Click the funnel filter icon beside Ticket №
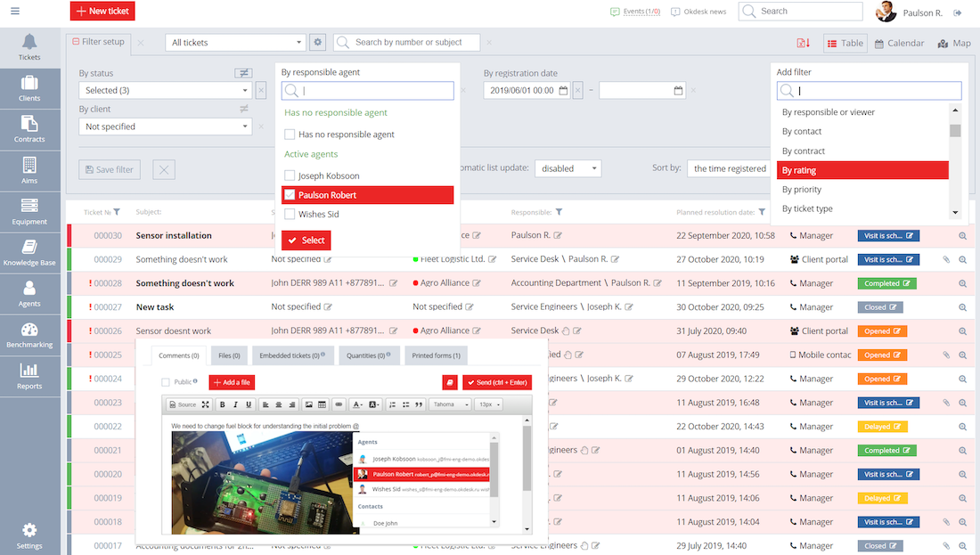Viewport: 980px width, 555px height. 117,212
